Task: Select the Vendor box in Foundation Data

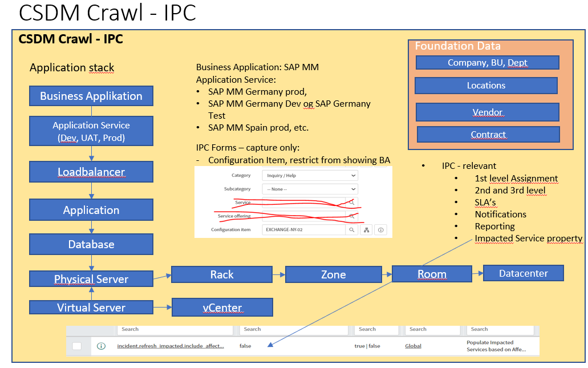Action: coord(488,112)
